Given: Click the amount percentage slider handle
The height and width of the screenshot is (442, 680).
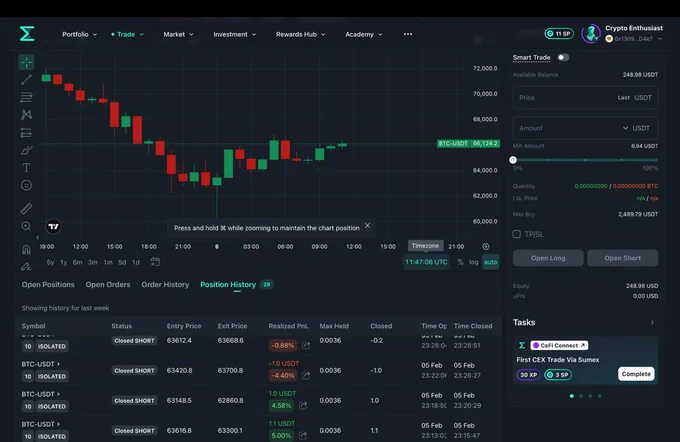Looking at the screenshot, I should 513,160.
